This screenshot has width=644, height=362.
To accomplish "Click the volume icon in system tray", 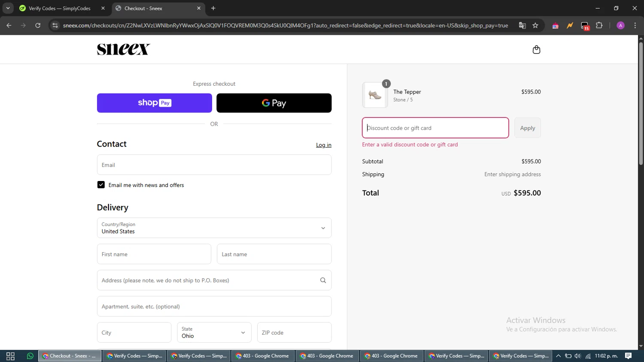I will click(x=577, y=356).
